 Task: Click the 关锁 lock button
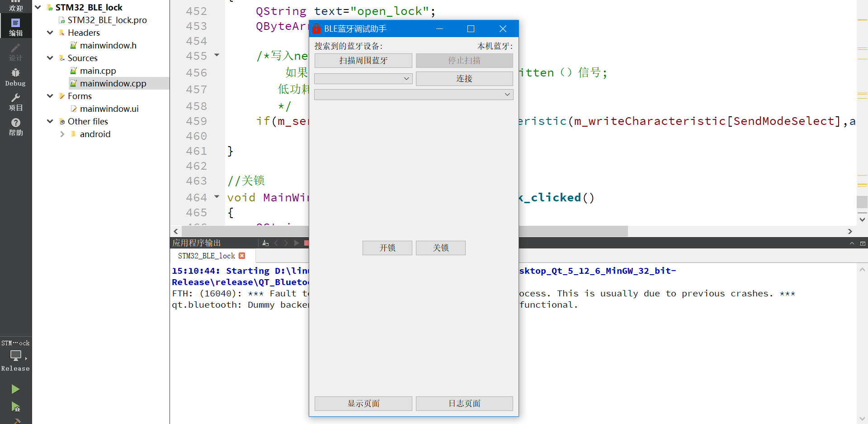click(x=441, y=248)
